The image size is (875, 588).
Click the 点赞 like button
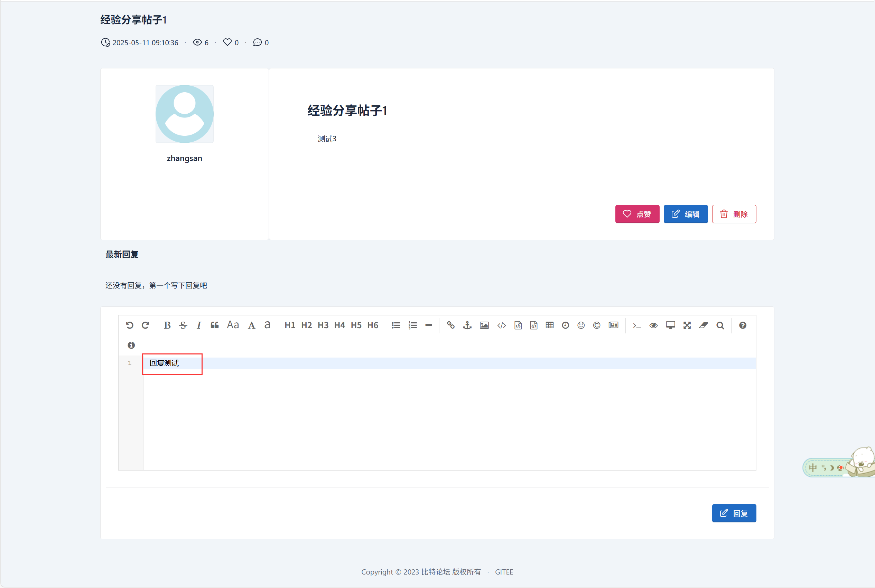point(637,214)
